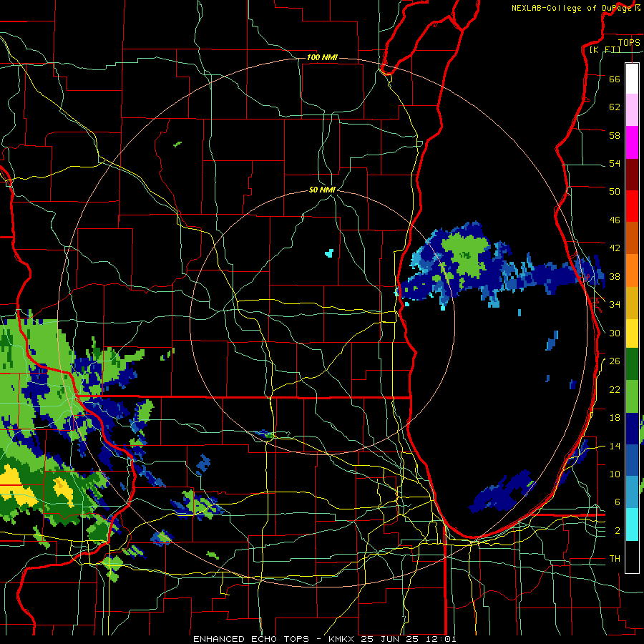This screenshot has width=644, height=644.
Task: Click the black TH legend segment
Action: [x=632, y=557]
